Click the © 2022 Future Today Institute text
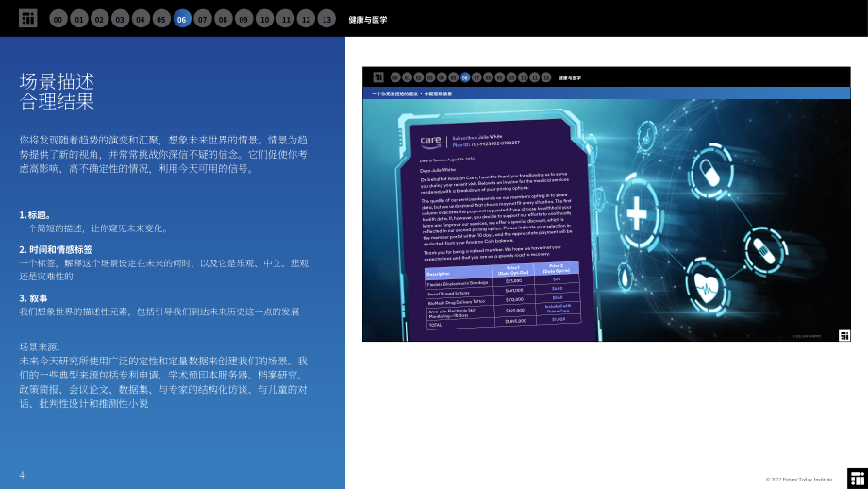 pos(799,480)
